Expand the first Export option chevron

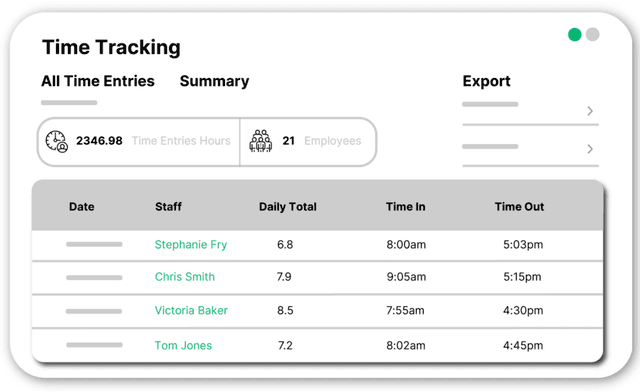(590, 111)
